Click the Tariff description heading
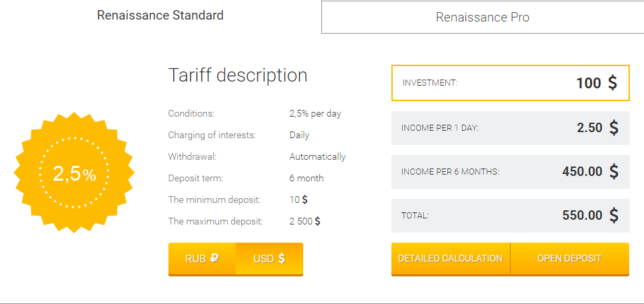Screen dimensions: 644x304 pyautogui.click(x=238, y=75)
